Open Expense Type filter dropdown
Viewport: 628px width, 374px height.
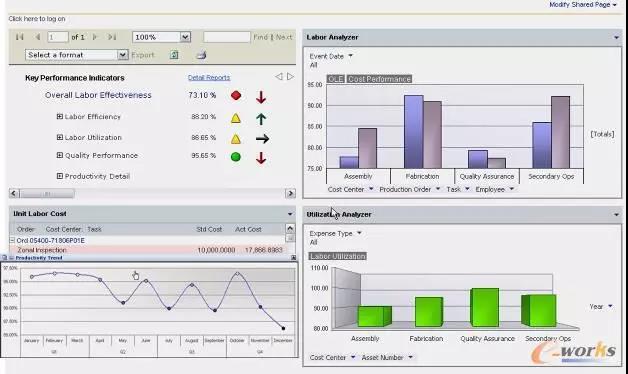(x=359, y=233)
